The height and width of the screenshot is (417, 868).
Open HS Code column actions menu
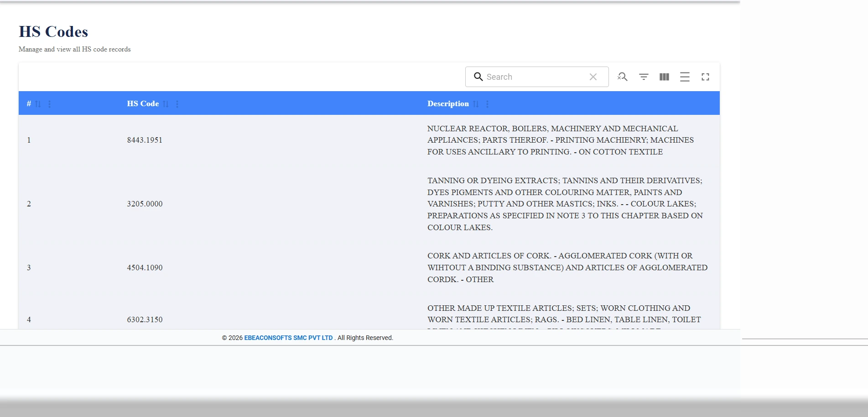pos(177,104)
